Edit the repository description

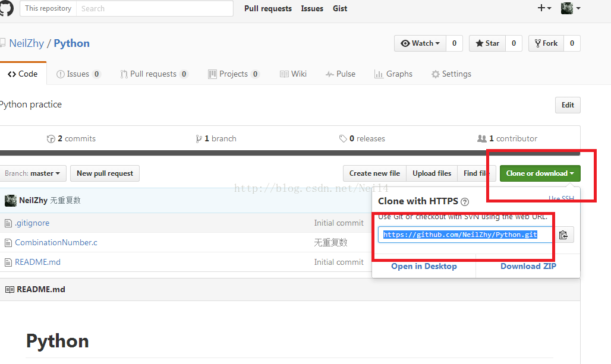568,105
